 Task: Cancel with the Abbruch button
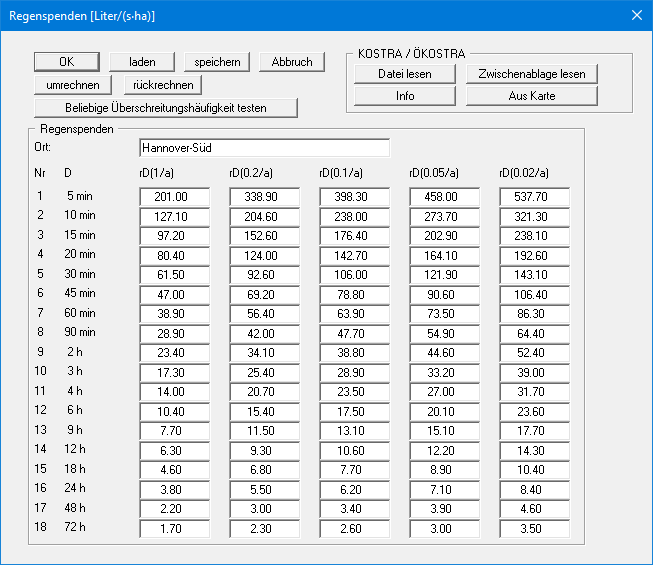click(292, 62)
